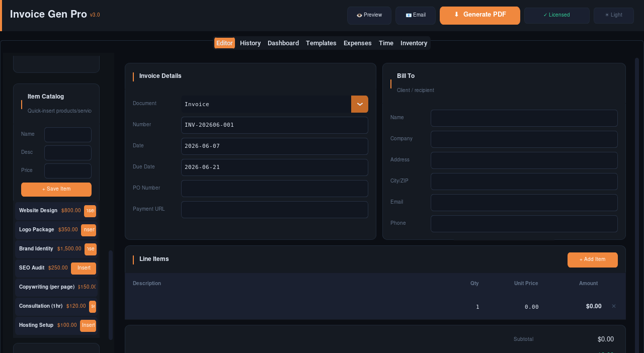Insert the Hosting Setup catalog item
The height and width of the screenshot is (353, 644).
coord(88,326)
